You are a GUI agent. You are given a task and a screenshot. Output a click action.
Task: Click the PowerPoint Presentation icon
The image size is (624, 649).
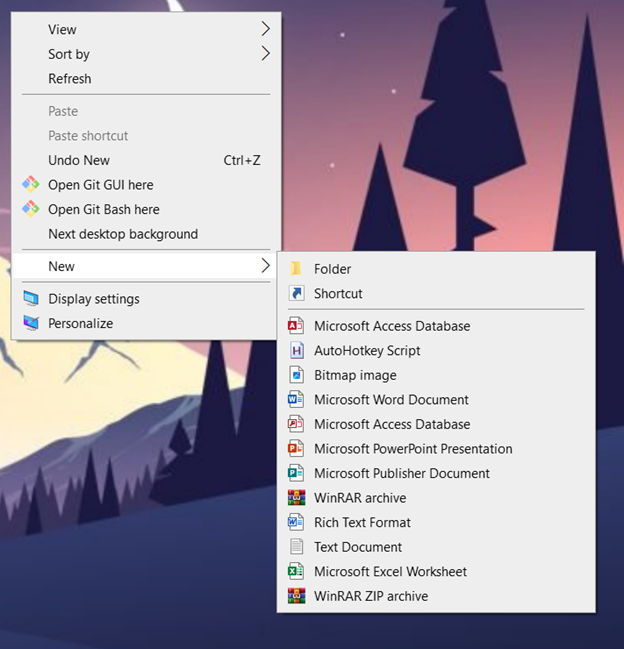tap(296, 448)
